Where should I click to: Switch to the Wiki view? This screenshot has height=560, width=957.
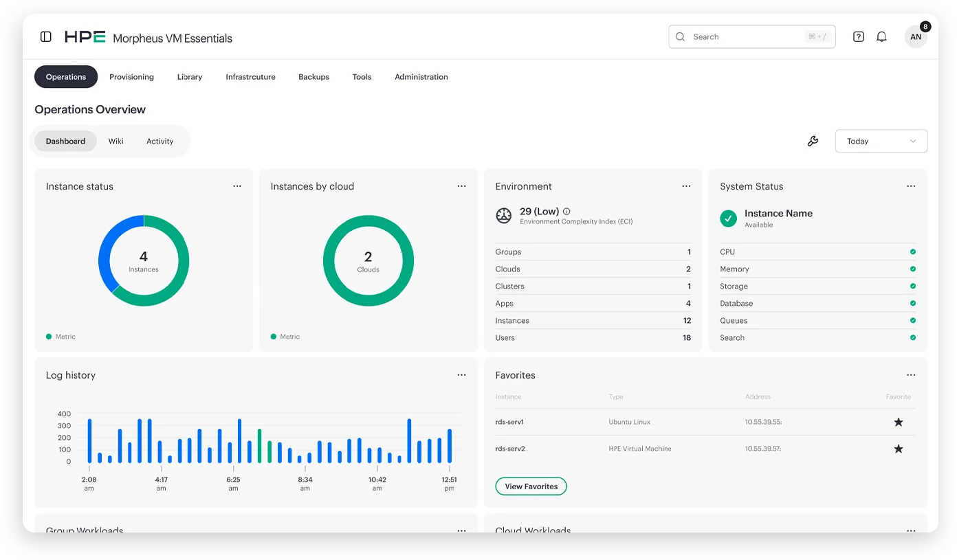(x=115, y=141)
